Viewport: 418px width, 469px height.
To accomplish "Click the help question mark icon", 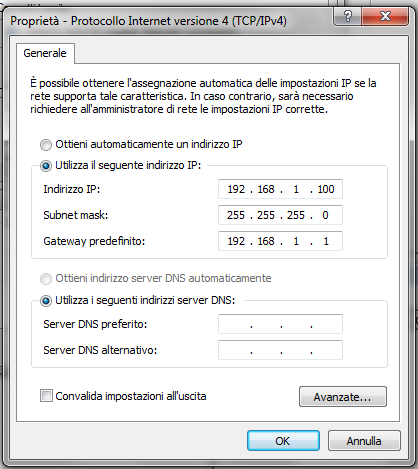I will pos(347,16).
